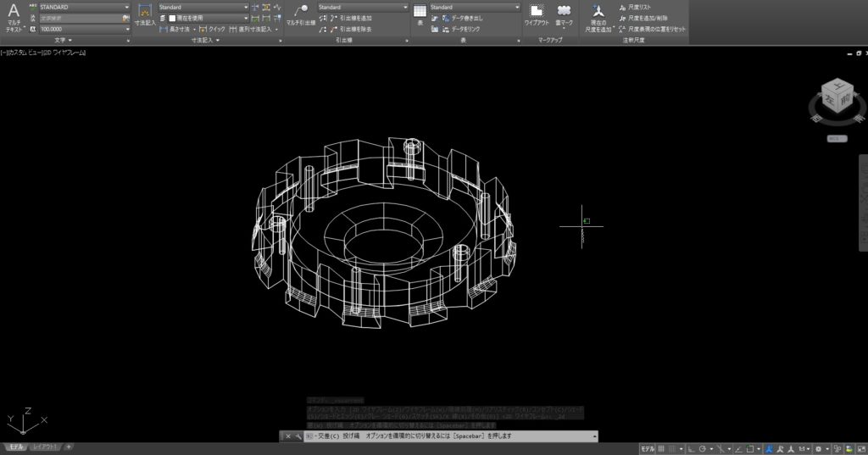Click the ViewCube in the drawing area
Screen dimensions: 868x455
pyautogui.click(x=837, y=97)
